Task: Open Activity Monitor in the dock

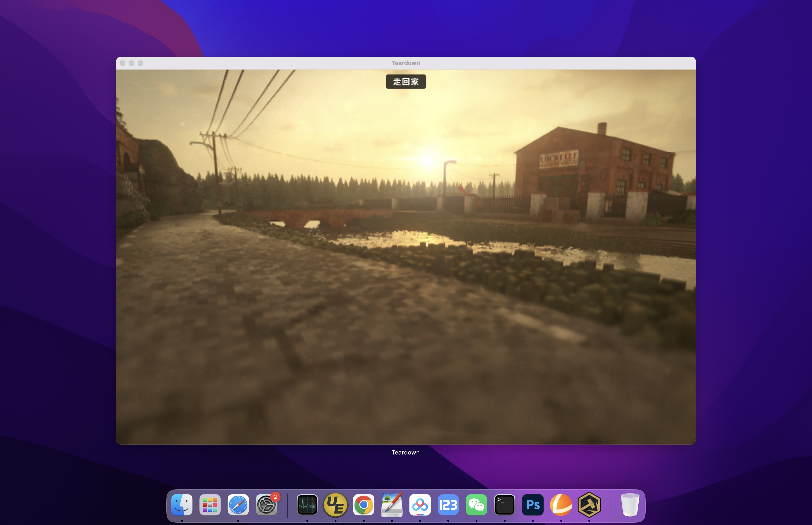Action: pos(307,505)
